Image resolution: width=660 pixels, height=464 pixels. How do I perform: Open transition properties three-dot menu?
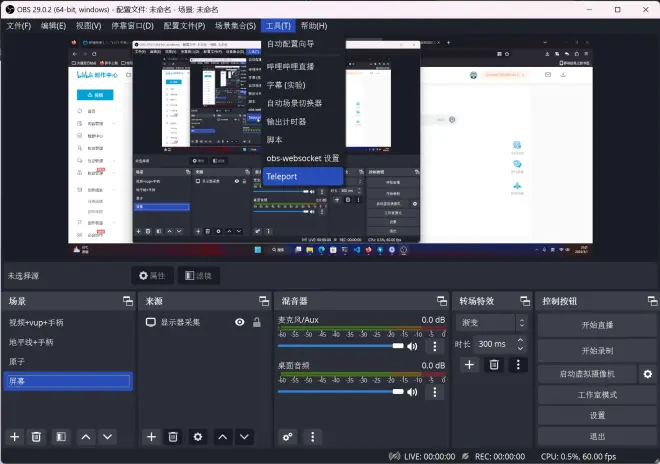(x=518, y=365)
